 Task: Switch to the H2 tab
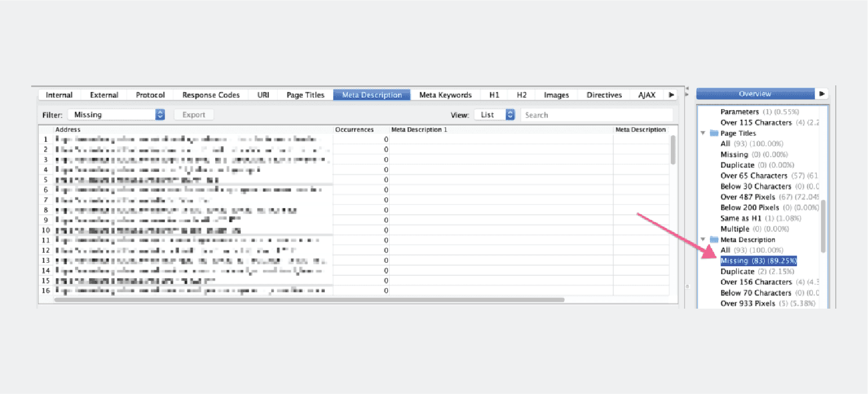click(x=521, y=95)
